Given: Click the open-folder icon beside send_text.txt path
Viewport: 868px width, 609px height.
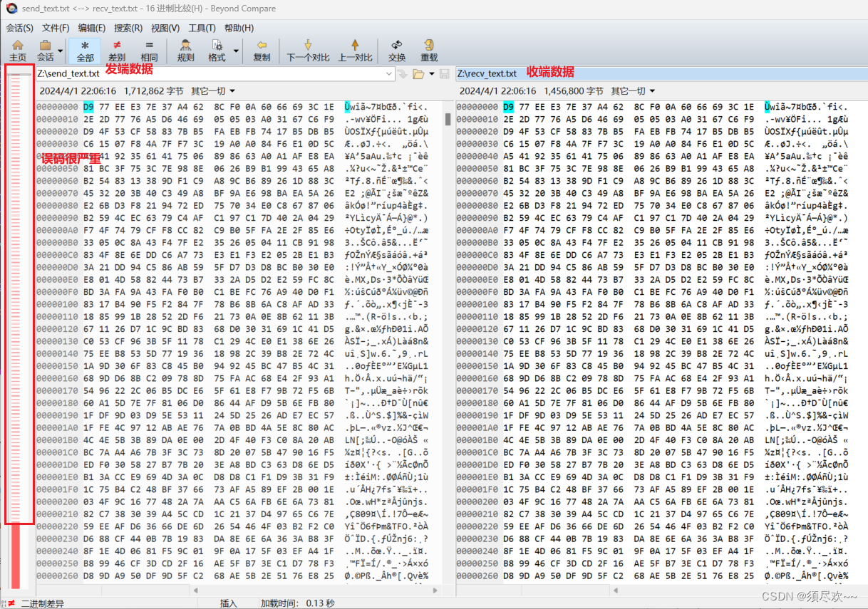Looking at the screenshot, I should 417,73.
